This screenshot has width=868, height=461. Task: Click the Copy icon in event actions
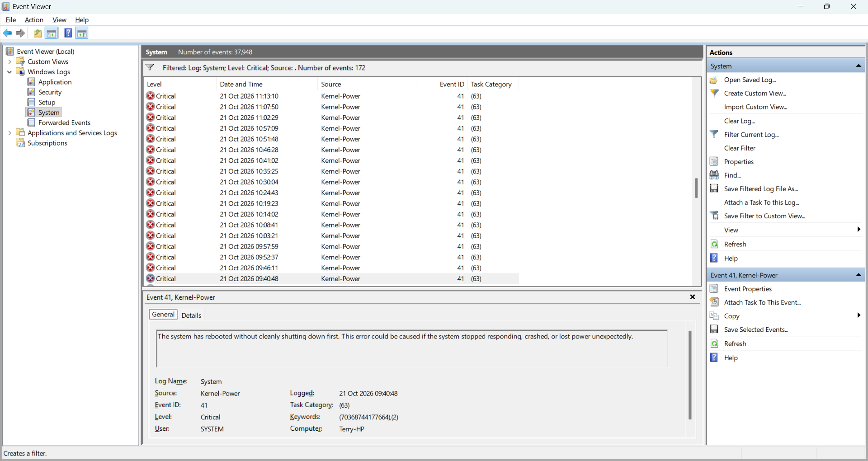point(714,316)
